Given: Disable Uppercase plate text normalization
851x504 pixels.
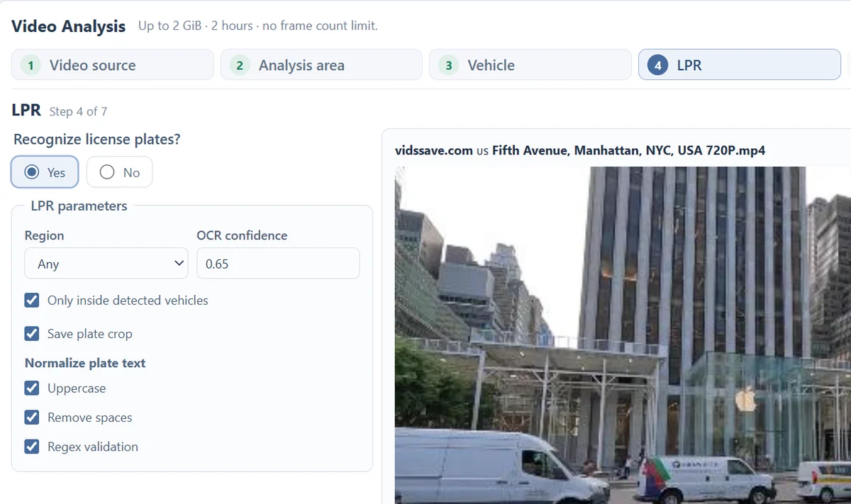Looking at the screenshot, I should coord(32,388).
